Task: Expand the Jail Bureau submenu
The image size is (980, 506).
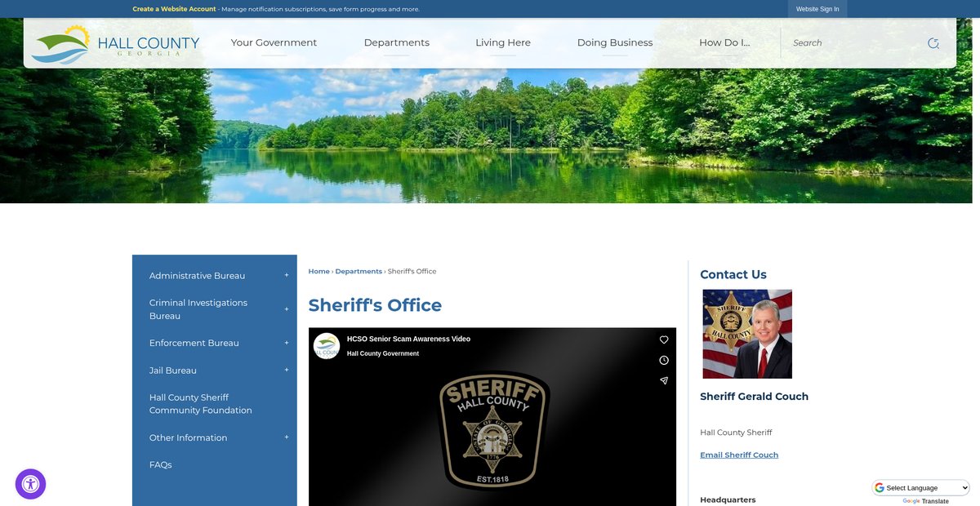Action: [287, 370]
